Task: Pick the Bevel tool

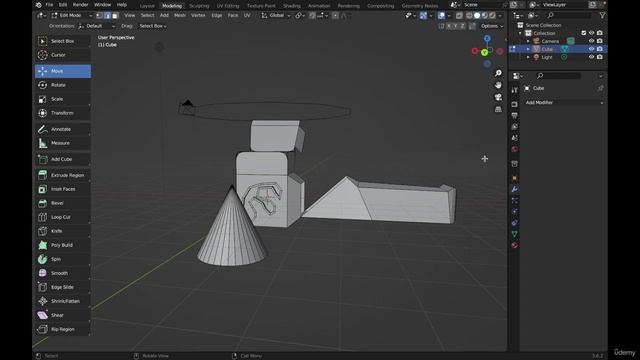Action: pos(63,203)
